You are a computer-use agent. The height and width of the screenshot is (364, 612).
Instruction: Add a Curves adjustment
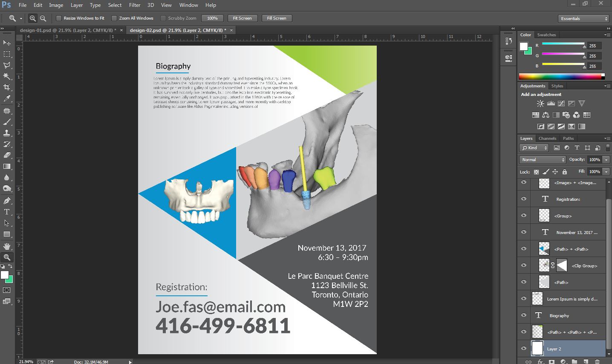561,103
